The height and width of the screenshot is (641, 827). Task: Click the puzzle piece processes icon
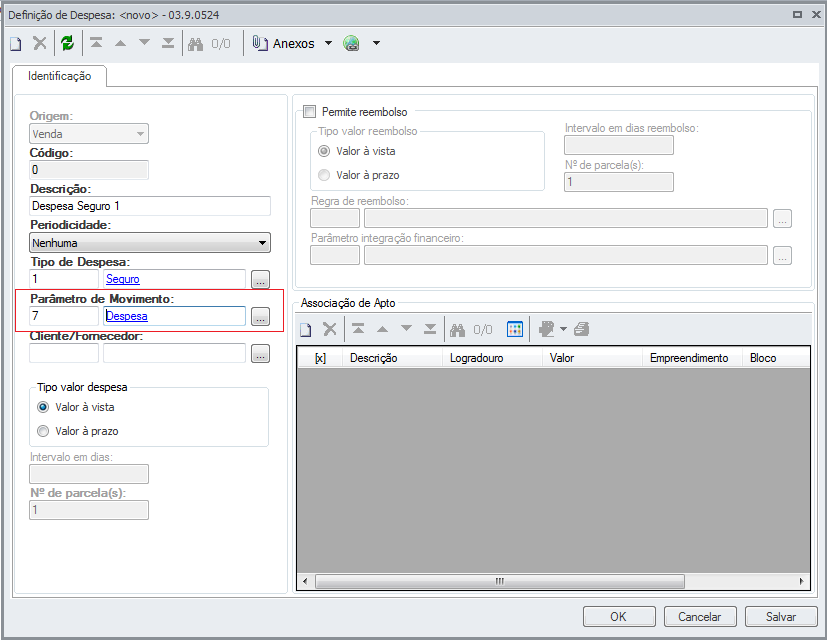tap(546, 329)
